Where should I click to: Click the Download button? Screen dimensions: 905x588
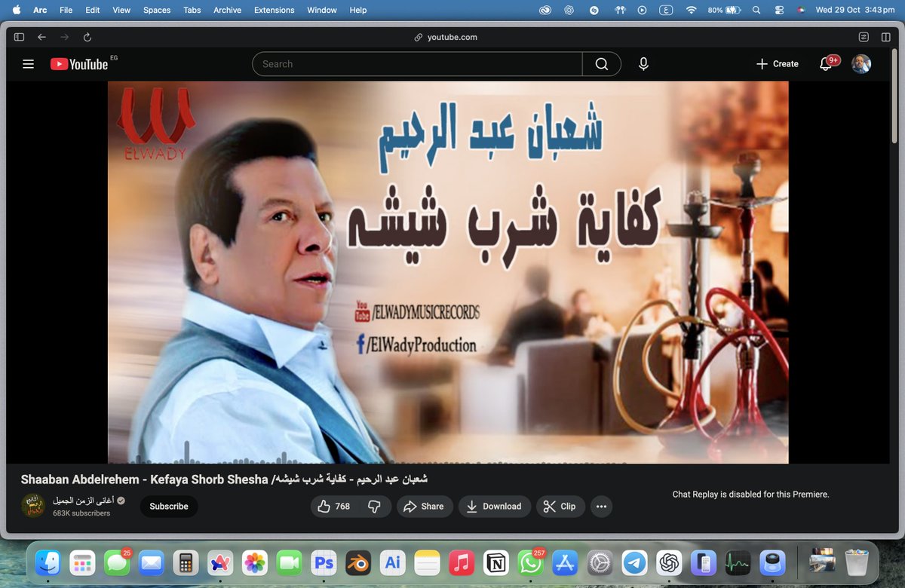coord(495,507)
